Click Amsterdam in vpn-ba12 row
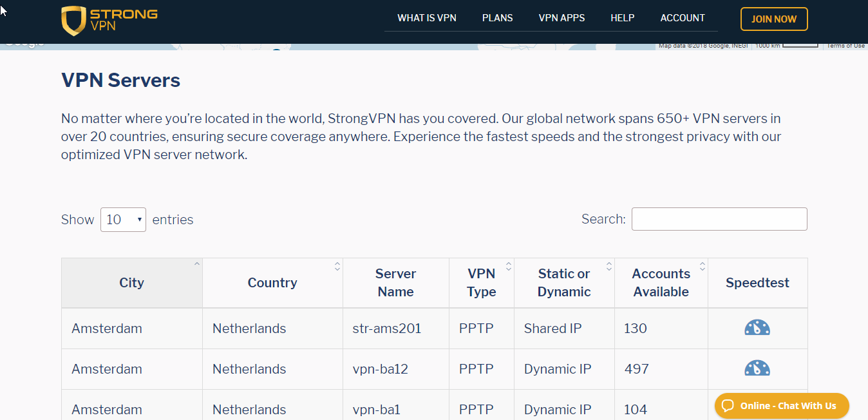Image resolution: width=868 pixels, height=420 pixels. [107, 369]
